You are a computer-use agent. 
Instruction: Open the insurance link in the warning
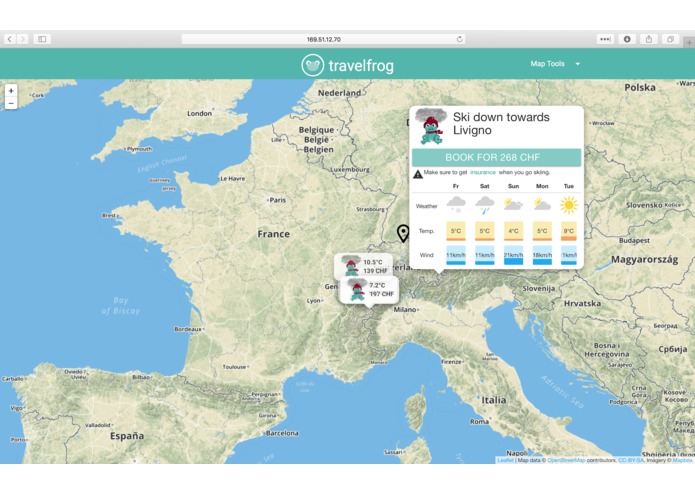(483, 172)
